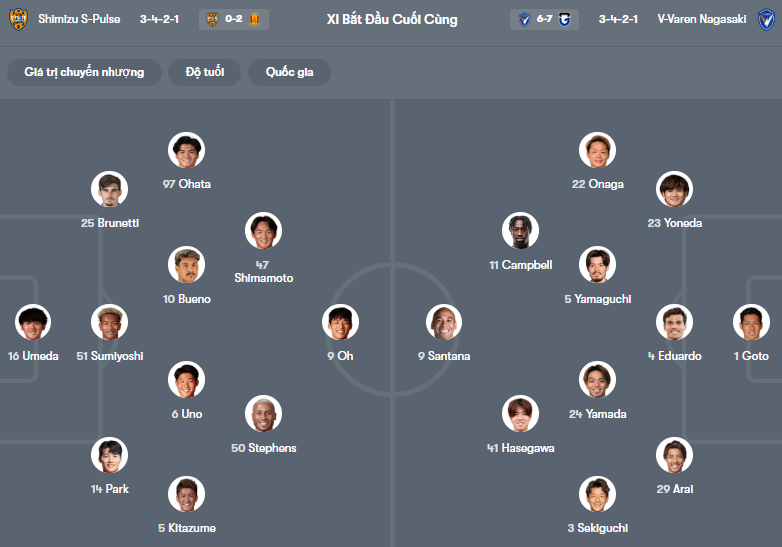782x547 pixels.
Task: Click the Shimizu S-Pulse team crest
Action: click(17, 19)
